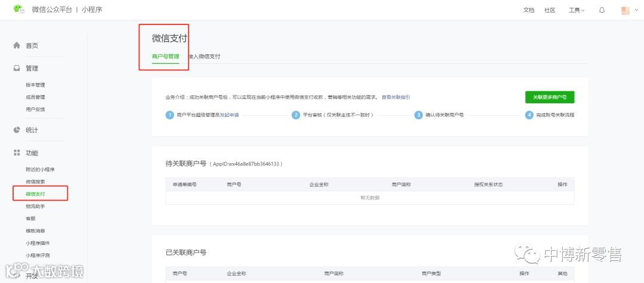Click 确认待关联商户号 step text

(444, 115)
